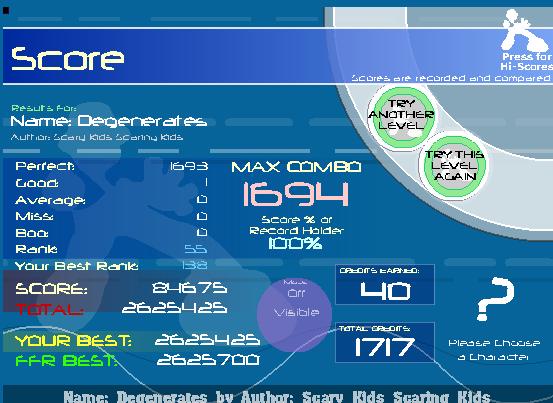Click the 100% Record Holder percentage

[x=295, y=244]
